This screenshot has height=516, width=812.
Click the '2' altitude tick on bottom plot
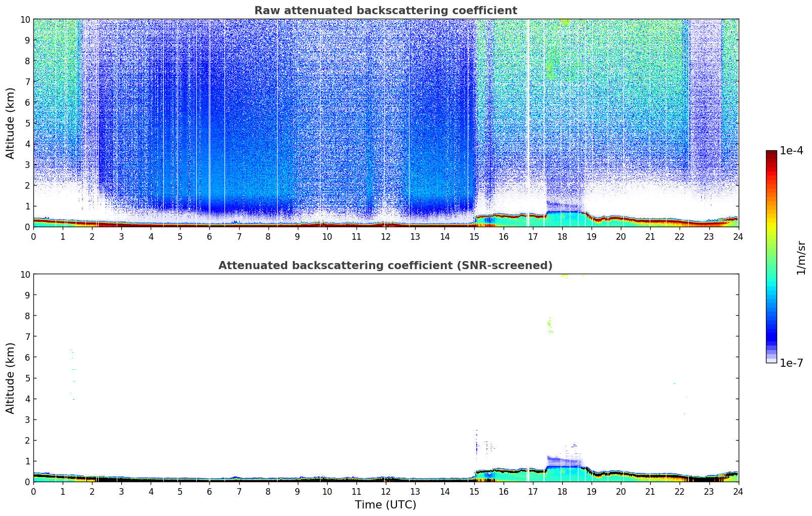28,441
